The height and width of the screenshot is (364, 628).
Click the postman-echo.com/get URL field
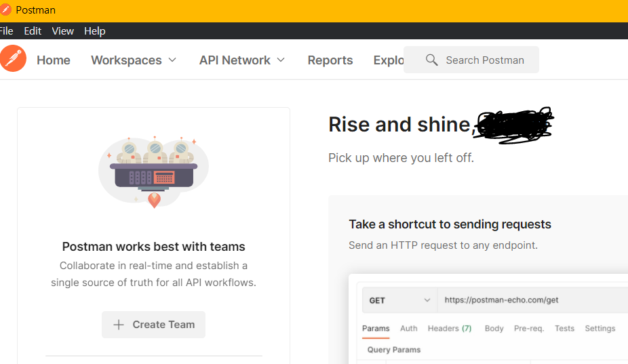click(x=532, y=300)
